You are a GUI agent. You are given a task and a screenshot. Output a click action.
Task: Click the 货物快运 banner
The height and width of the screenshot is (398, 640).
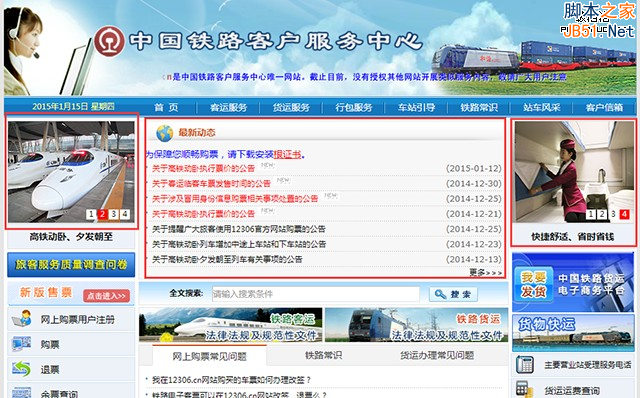[x=573, y=333]
